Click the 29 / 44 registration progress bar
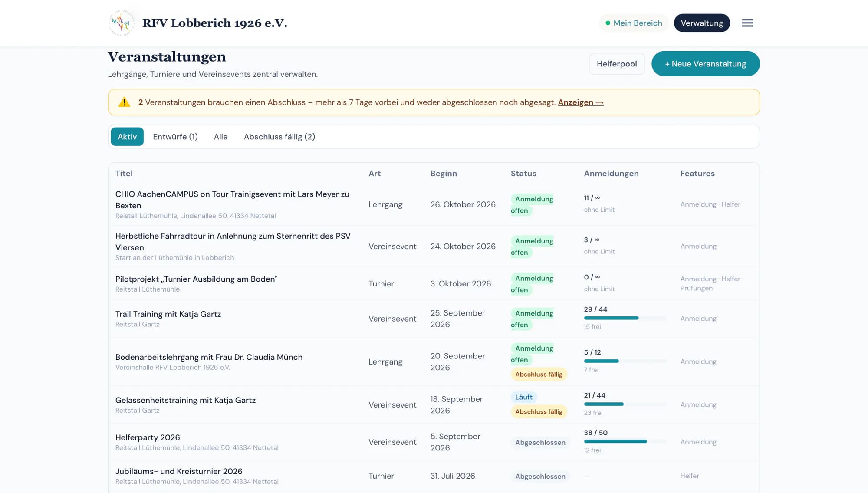Screen dimensions: 868x493 click(625, 318)
